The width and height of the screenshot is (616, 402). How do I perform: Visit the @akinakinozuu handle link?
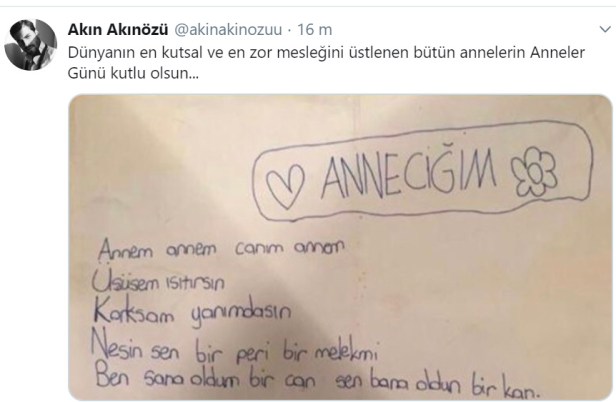coord(228,29)
